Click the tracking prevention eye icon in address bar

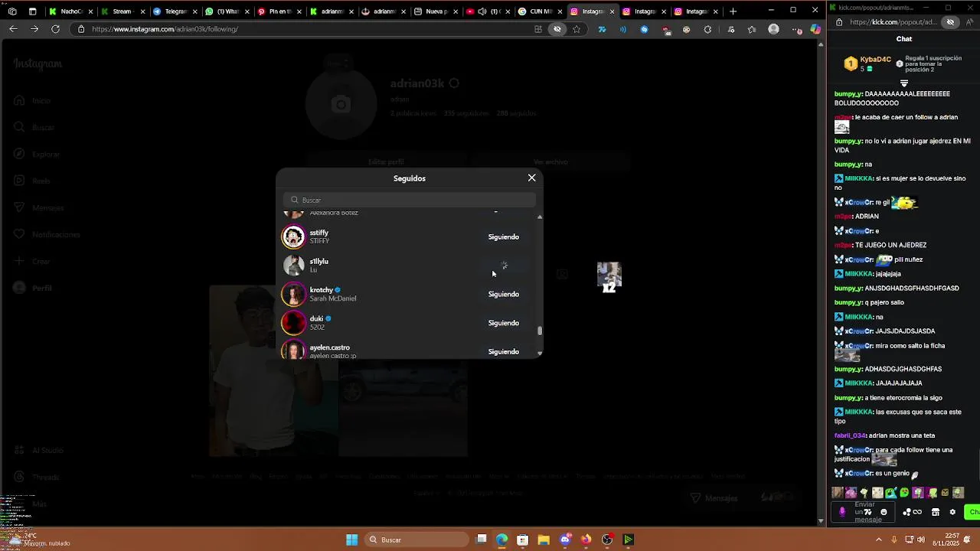(x=557, y=29)
